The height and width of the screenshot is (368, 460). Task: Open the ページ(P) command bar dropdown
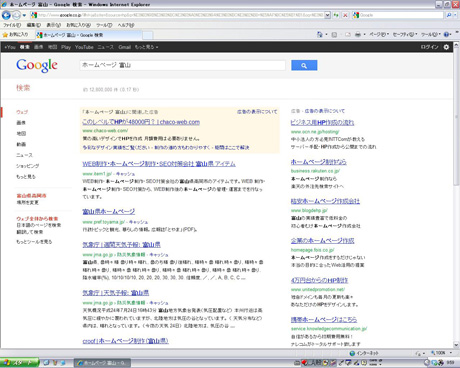[379, 35]
